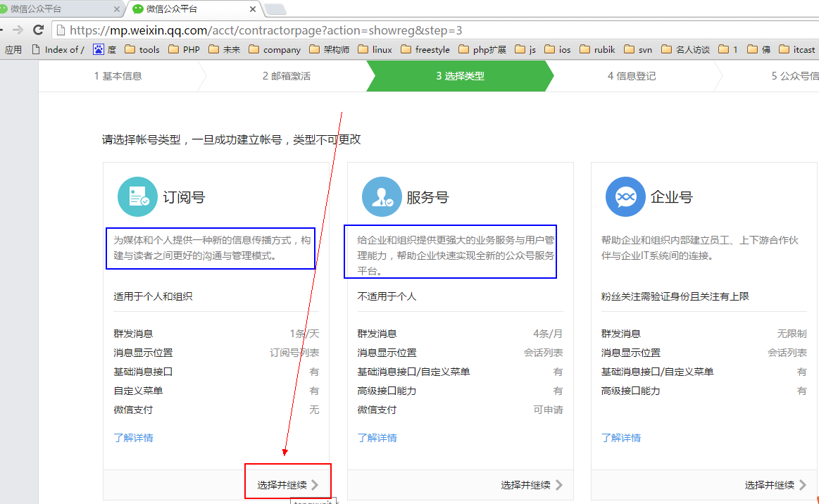
Task: Open 了解详情 link under 订阅号
Action: point(133,438)
